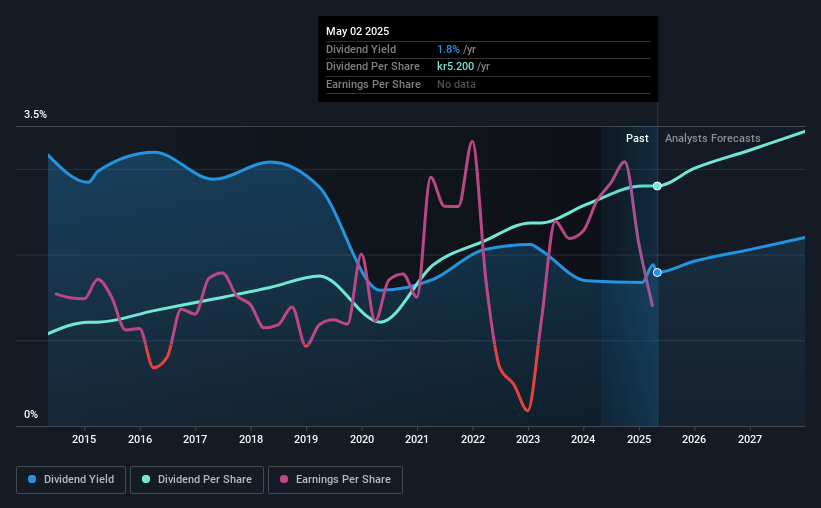
Task: Click the 2016 x-axis label
Action: point(140,439)
